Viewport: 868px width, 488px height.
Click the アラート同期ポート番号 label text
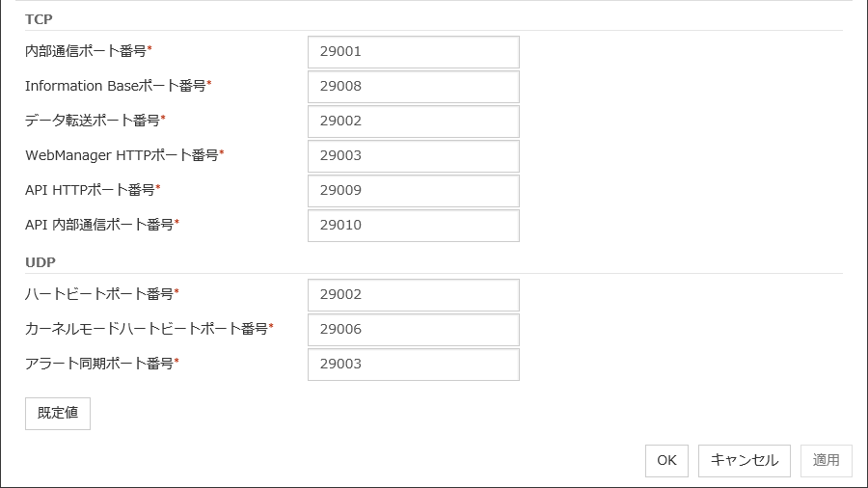(99, 364)
